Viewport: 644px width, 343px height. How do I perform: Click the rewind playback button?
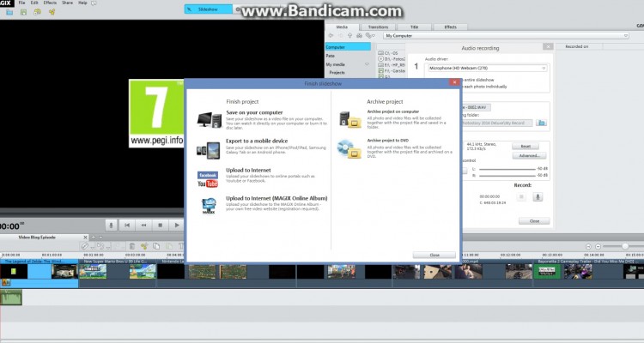(143, 225)
